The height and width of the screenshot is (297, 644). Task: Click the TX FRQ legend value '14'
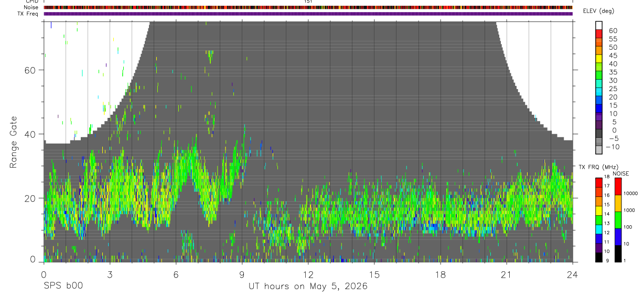click(x=607, y=214)
